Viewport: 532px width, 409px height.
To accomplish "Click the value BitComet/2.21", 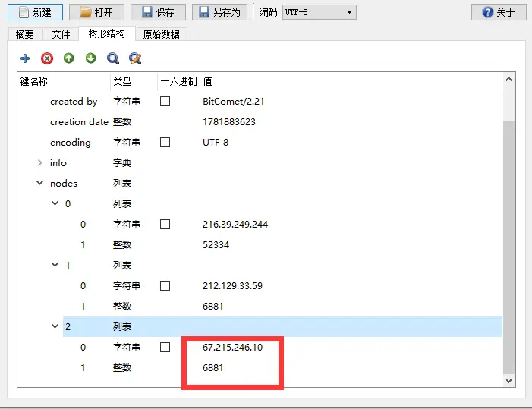I will [x=234, y=102].
